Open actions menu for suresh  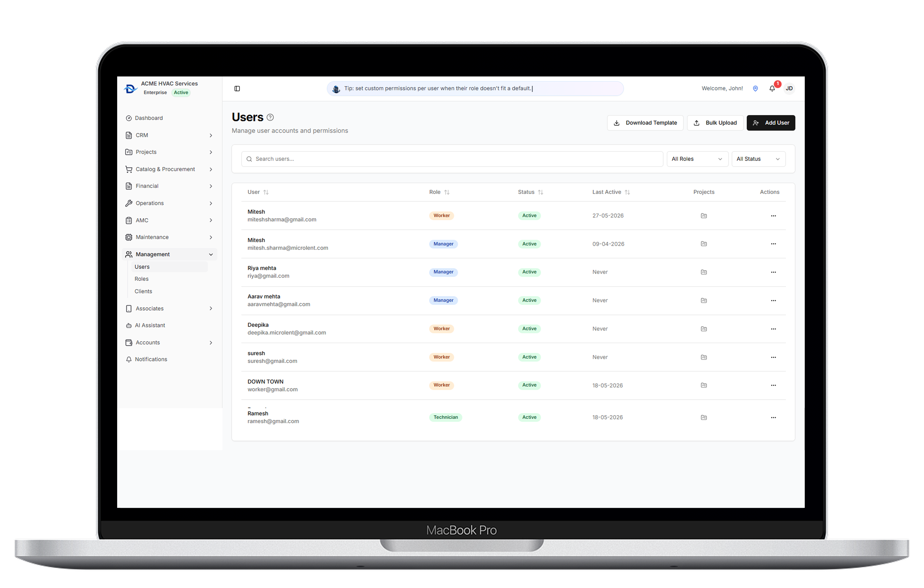pos(773,358)
